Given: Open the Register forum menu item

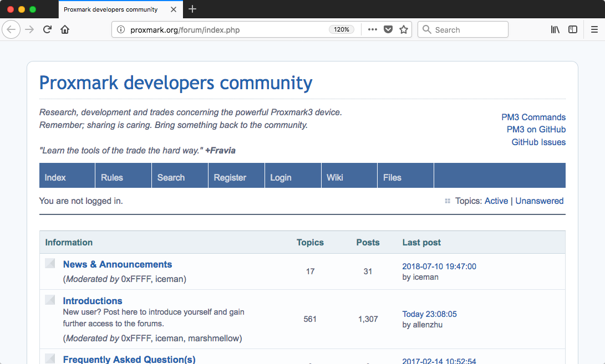Looking at the screenshot, I should tap(230, 177).
